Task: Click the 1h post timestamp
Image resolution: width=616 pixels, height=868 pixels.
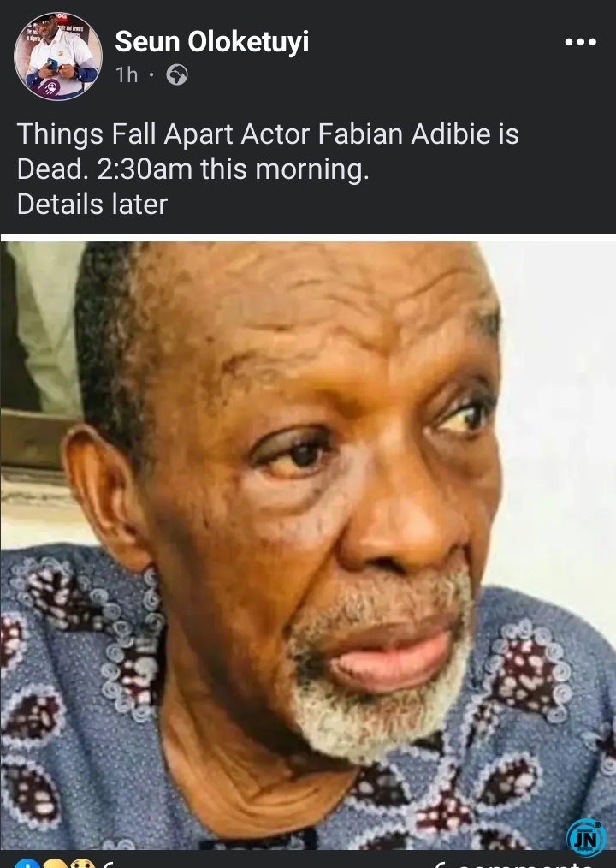Action: [x=127, y=74]
